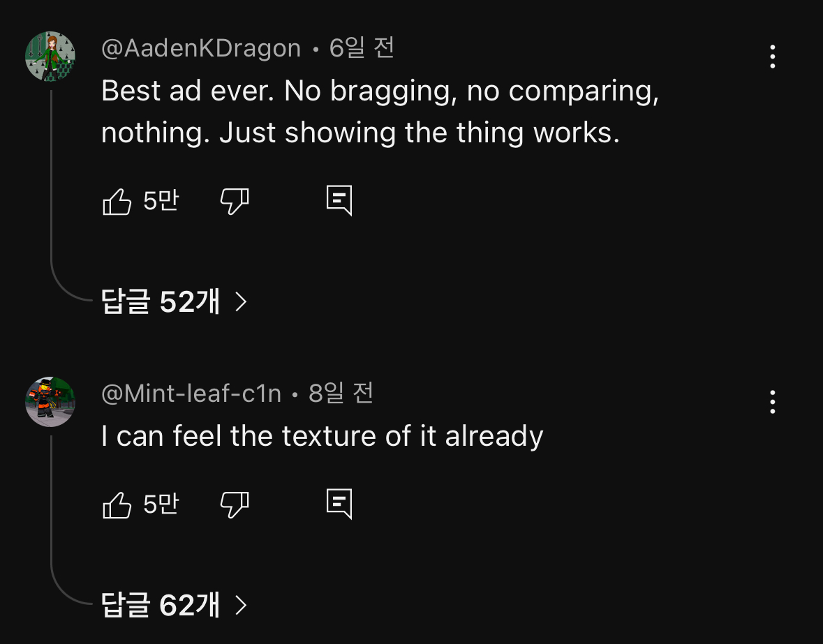Click the '8일 전' timestamp

point(341,394)
